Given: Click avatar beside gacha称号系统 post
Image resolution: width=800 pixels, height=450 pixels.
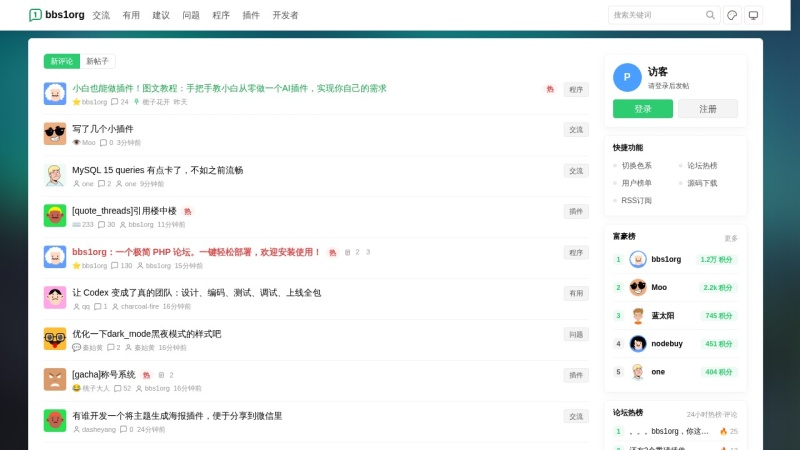Looking at the screenshot, I should (55, 380).
